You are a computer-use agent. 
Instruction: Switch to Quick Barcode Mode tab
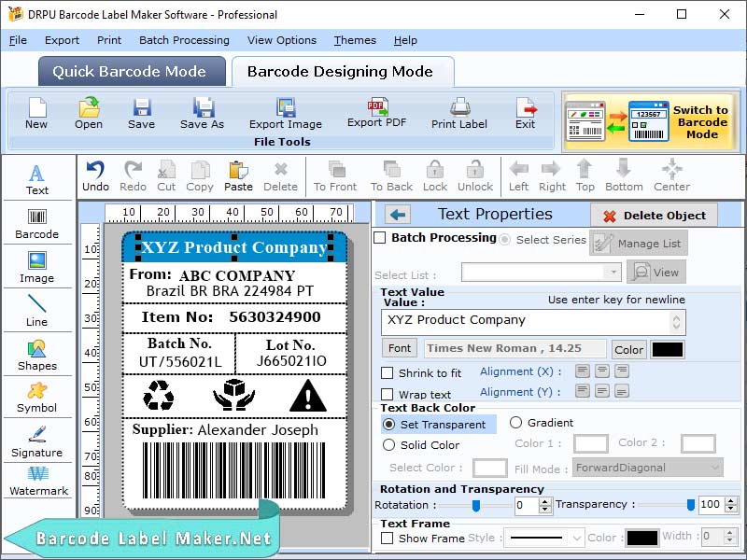pyautogui.click(x=131, y=72)
